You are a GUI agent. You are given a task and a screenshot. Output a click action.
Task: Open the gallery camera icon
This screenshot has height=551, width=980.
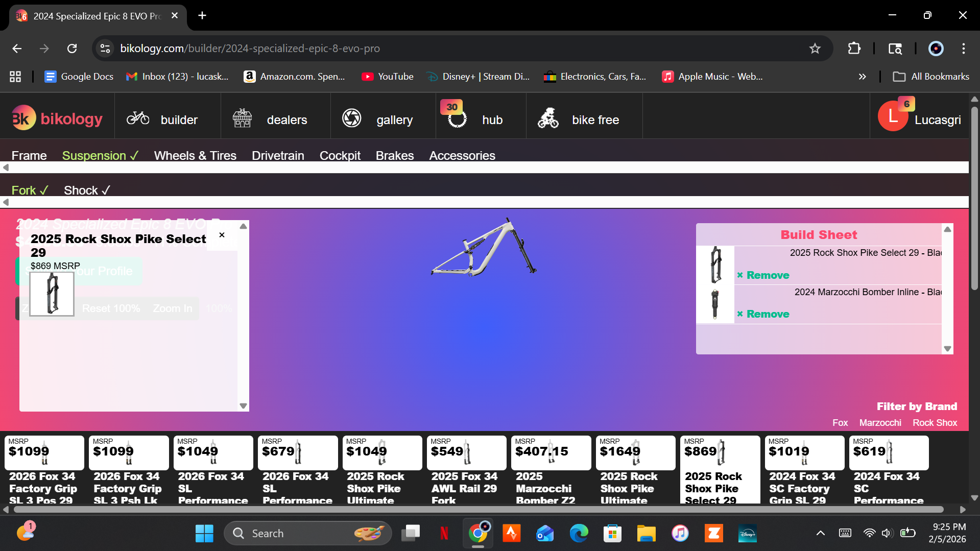(x=351, y=117)
